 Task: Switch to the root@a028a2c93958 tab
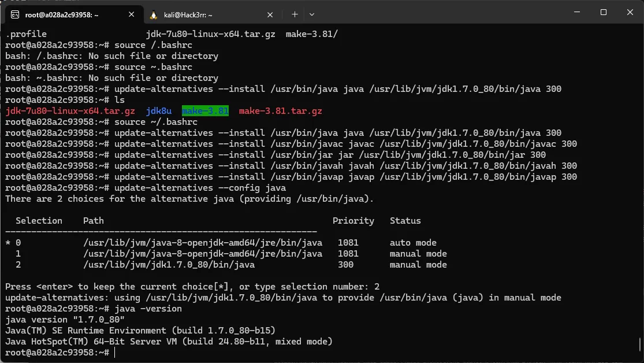[74, 15]
